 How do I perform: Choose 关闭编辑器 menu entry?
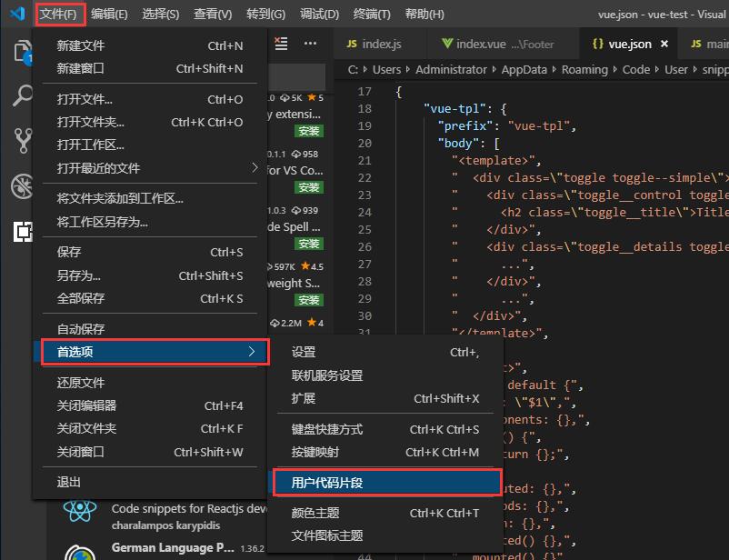[x=150, y=405]
